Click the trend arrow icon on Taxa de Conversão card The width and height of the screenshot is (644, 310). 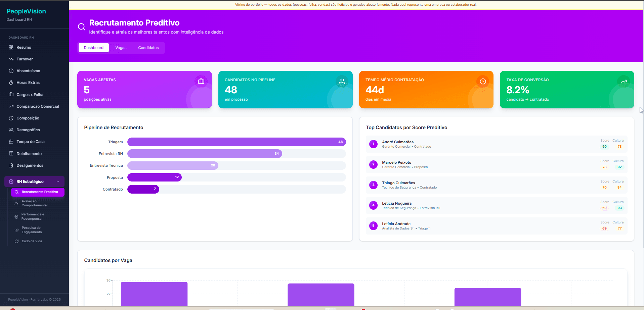pos(624,81)
